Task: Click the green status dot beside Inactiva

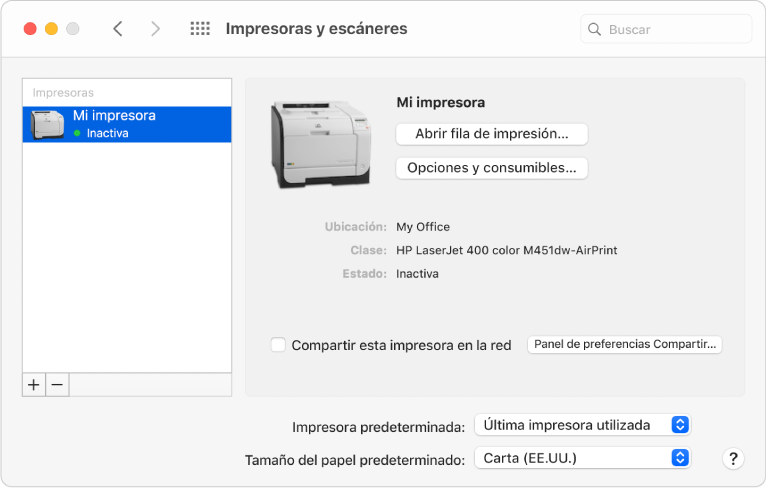Action: 77,133
